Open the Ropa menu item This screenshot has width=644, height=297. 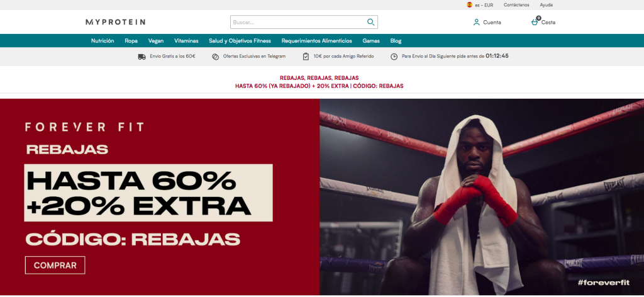point(131,41)
